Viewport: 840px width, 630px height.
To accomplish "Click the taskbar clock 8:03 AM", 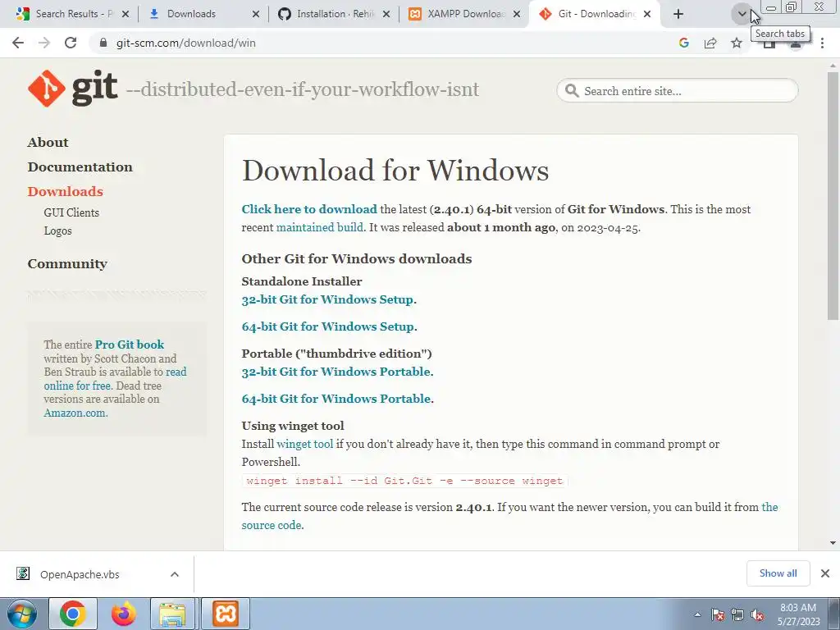I will point(798,614).
